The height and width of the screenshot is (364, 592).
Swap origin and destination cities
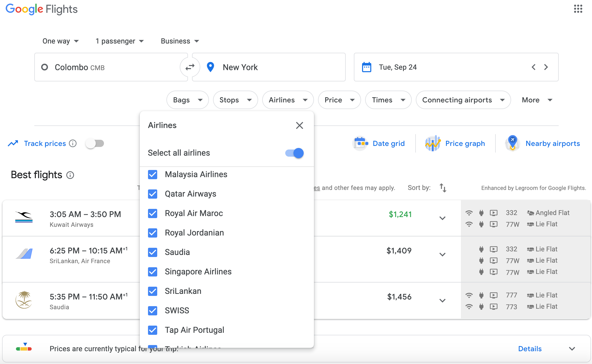190,67
